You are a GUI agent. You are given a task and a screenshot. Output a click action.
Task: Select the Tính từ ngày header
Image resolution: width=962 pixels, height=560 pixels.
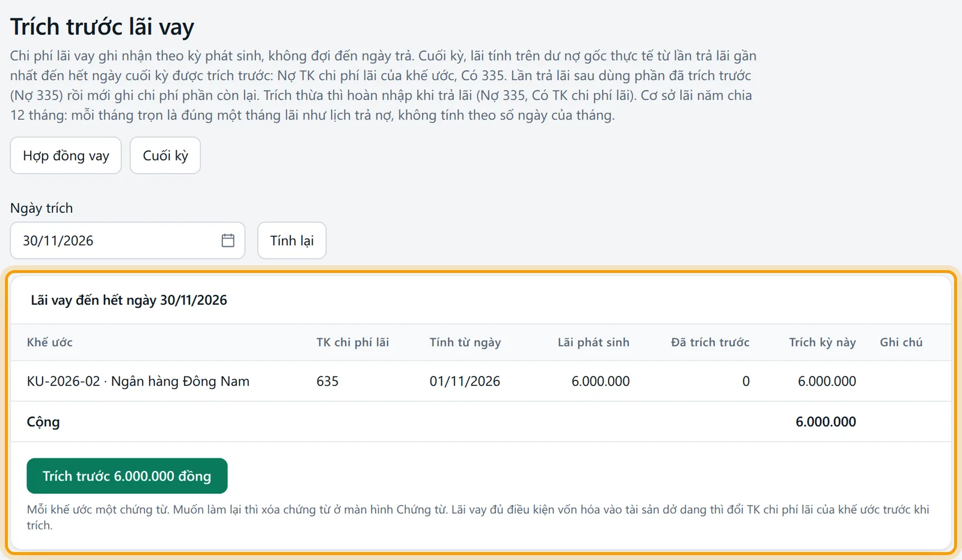click(465, 342)
